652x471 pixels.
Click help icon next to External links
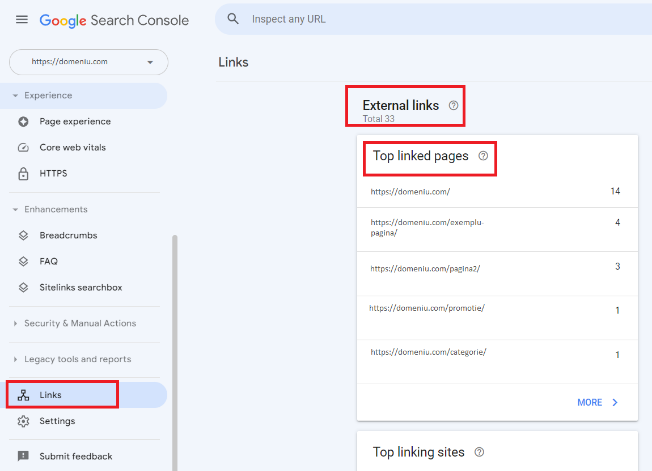point(453,105)
